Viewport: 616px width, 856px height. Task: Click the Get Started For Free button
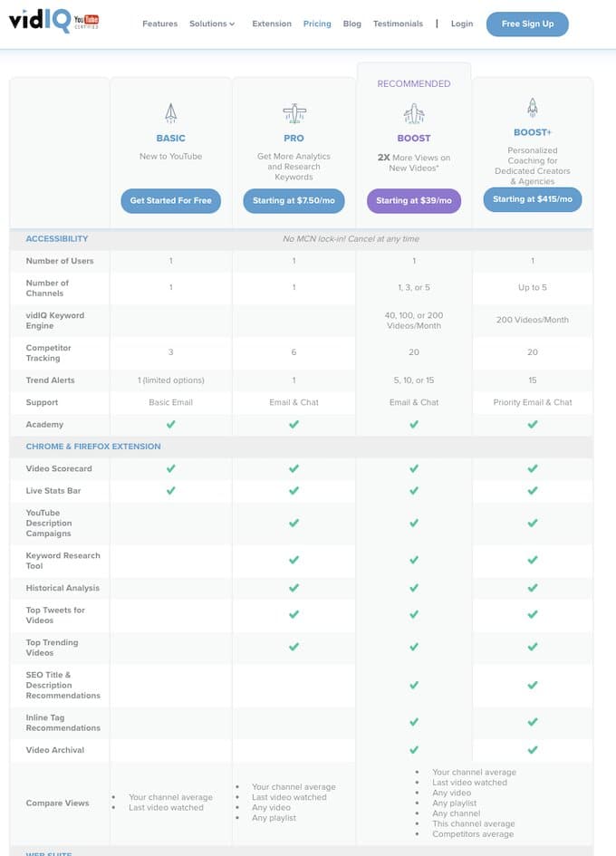pyautogui.click(x=170, y=200)
